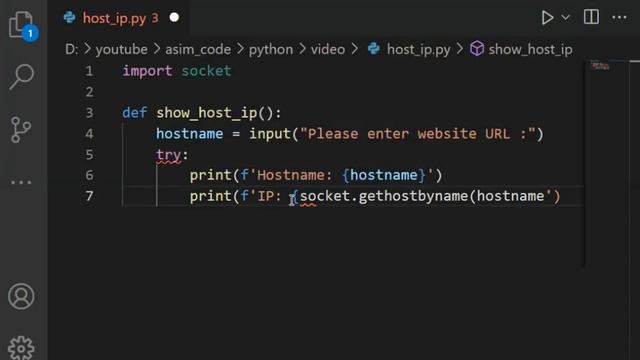Click unsaved dot on host_ip.py tab
The width and height of the screenshot is (640, 360).
174,18
